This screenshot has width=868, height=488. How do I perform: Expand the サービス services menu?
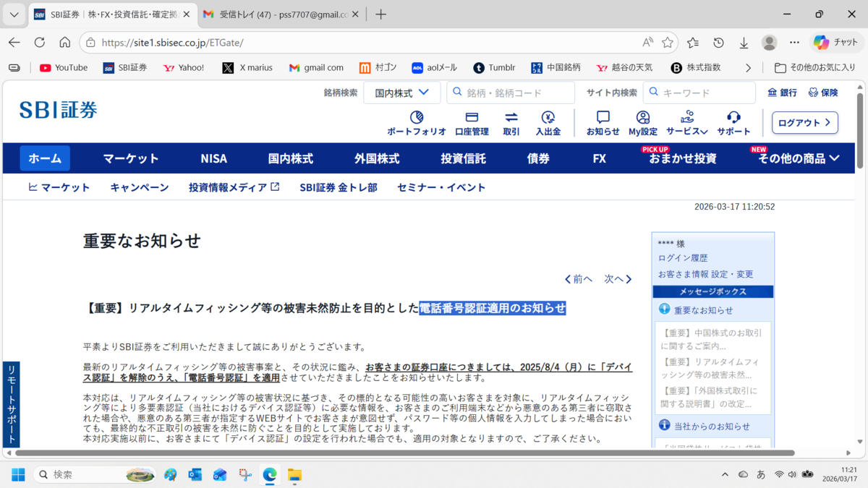[687, 124]
